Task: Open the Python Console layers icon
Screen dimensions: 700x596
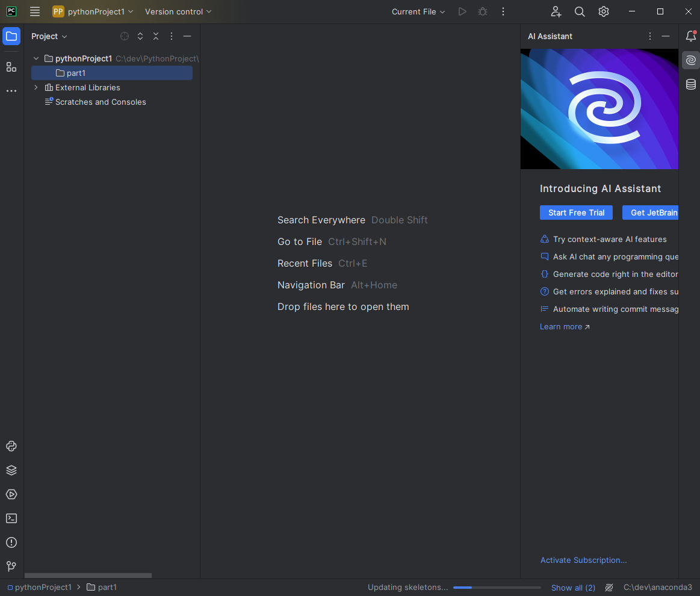Action: coord(11,470)
